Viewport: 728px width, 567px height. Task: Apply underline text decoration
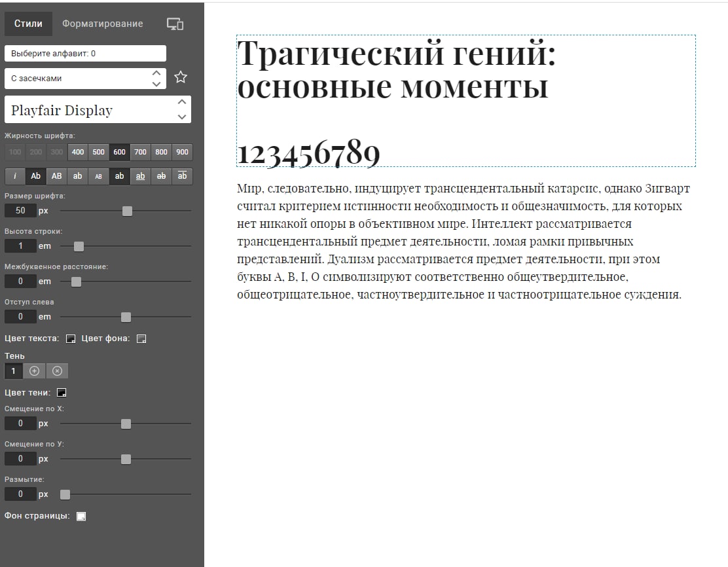point(140,176)
